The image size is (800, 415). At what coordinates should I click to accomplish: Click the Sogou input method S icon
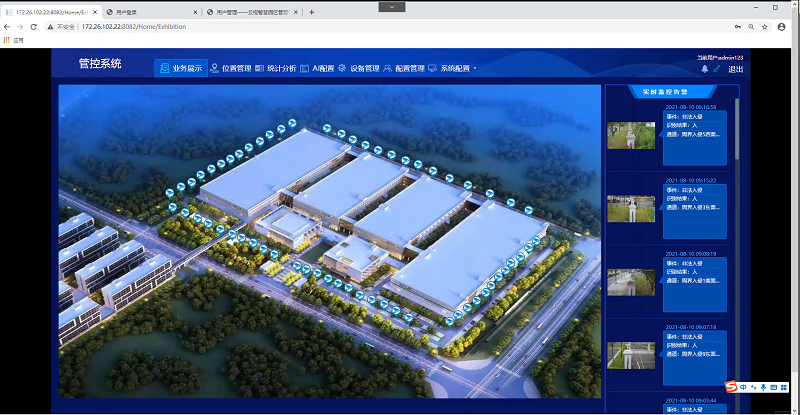click(x=731, y=386)
